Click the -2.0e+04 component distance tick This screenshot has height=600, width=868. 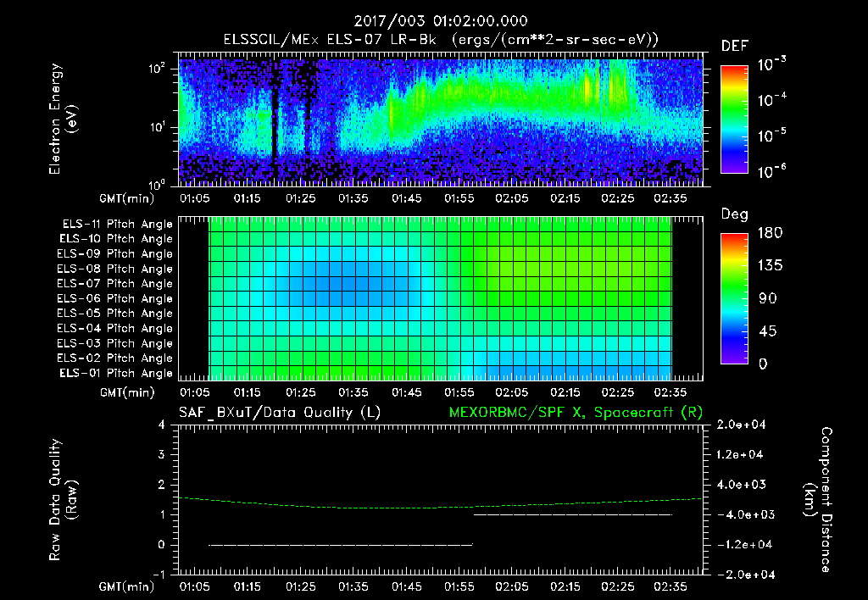(x=746, y=575)
